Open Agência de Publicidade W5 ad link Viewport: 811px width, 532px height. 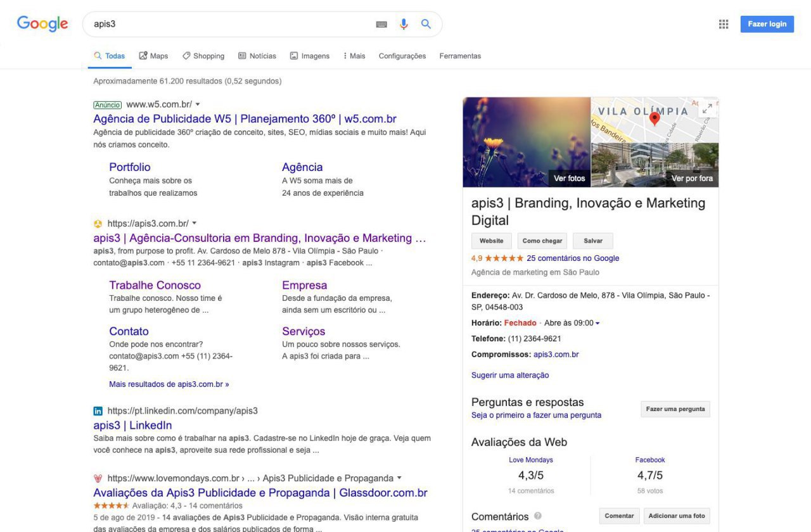tap(245, 119)
